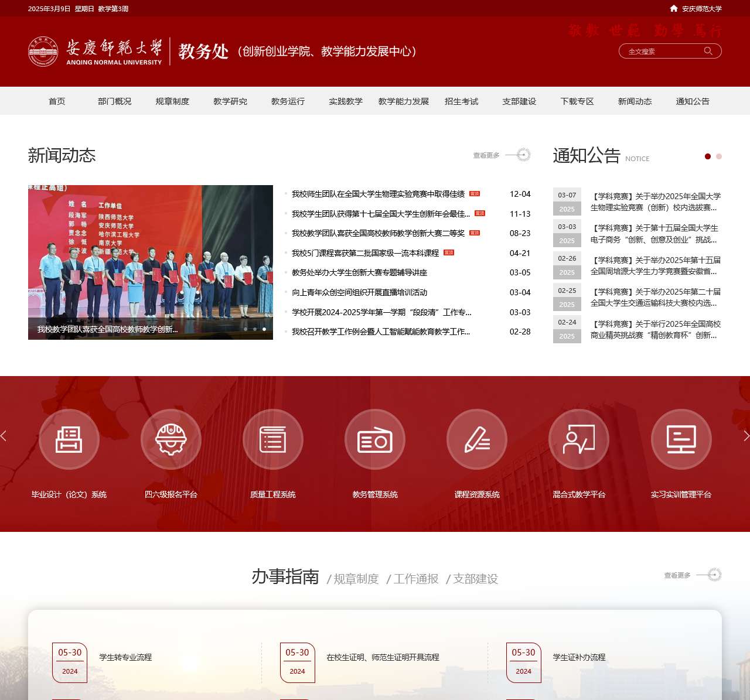Show next system icons with right arrow

pyautogui.click(x=746, y=436)
